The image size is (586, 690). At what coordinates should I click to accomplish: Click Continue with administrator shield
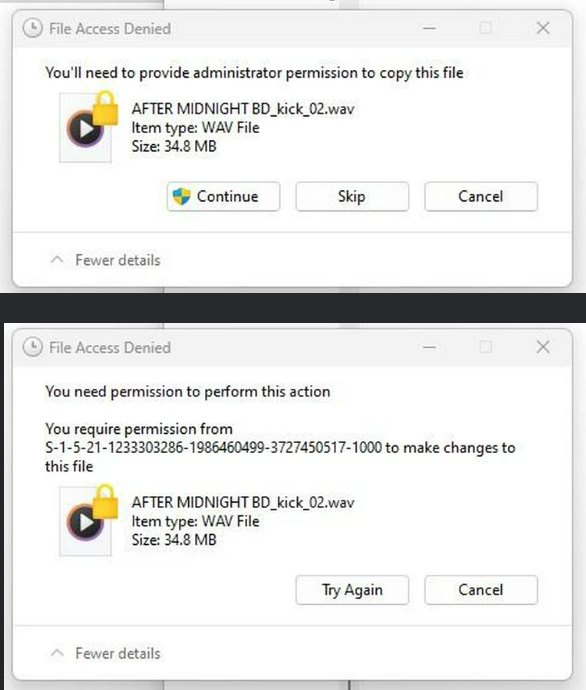coord(223,196)
